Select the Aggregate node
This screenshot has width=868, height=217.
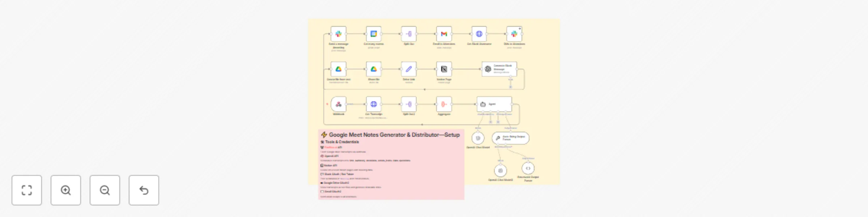coord(444,104)
